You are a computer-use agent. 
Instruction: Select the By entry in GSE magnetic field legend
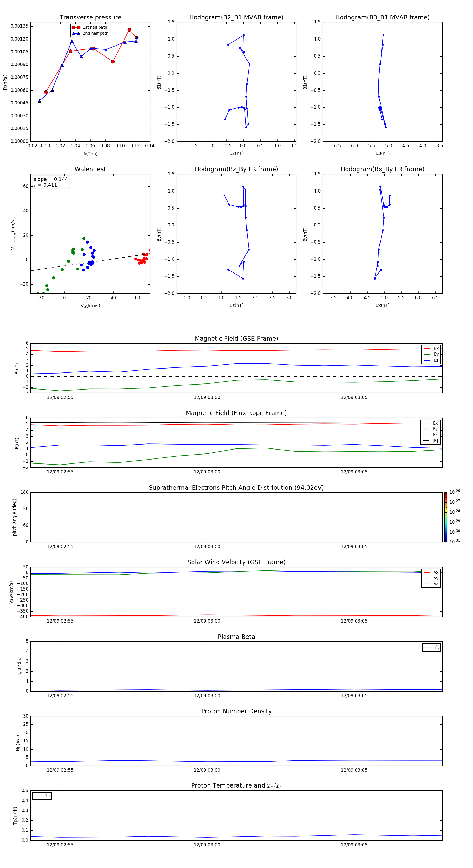431,355
